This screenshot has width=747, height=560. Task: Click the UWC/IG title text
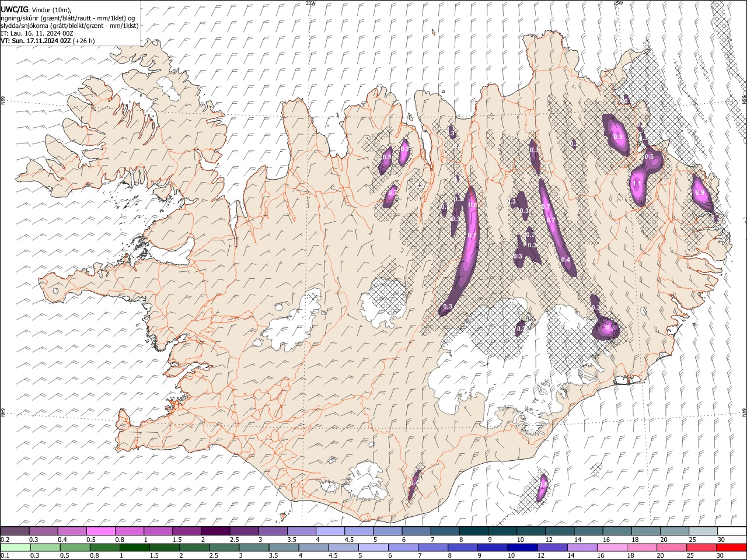(x=15, y=9)
